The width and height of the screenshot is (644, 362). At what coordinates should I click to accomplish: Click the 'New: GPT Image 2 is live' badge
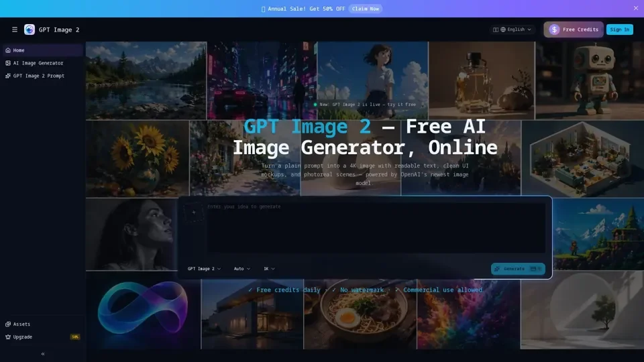point(365,105)
